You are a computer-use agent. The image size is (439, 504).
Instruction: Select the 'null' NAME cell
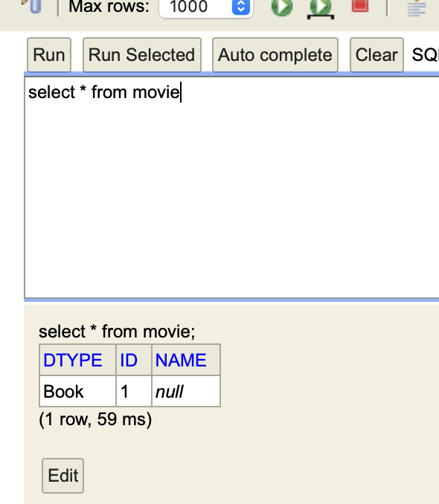(x=186, y=391)
